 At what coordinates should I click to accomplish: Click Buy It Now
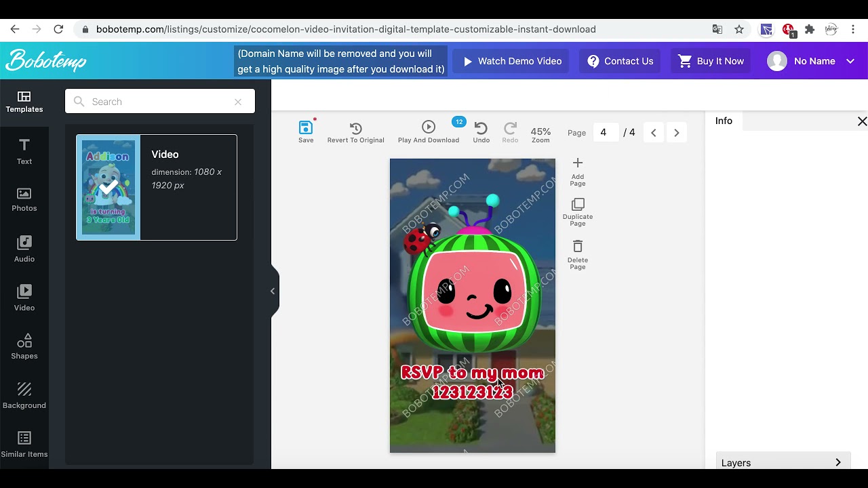point(711,61)
